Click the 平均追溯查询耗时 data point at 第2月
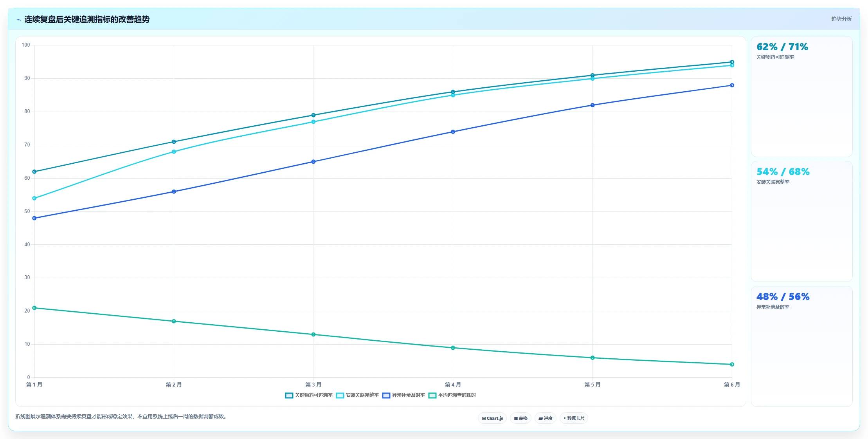 (174, 321)
